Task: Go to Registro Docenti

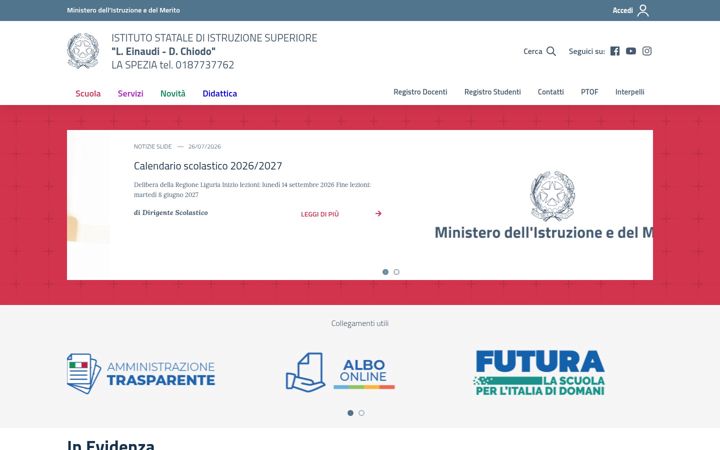Action: tap(420, 92)
